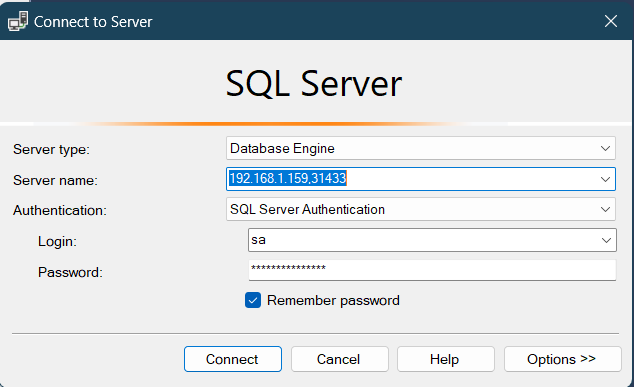Click the Connect button
Image resolution: width=634 pixels, height=387 pixels.
tap(233, 359)
